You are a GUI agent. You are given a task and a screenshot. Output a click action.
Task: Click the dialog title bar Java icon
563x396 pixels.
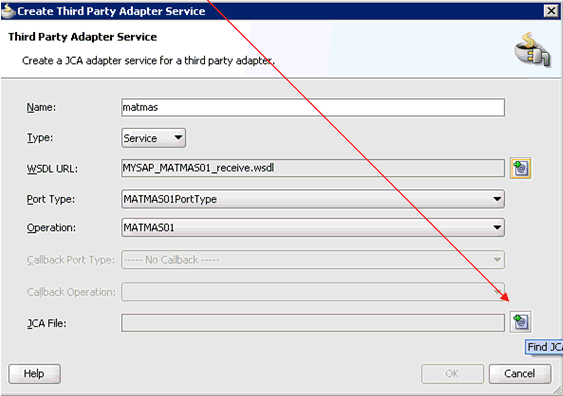pyautogui.click(x=8, y=11)
